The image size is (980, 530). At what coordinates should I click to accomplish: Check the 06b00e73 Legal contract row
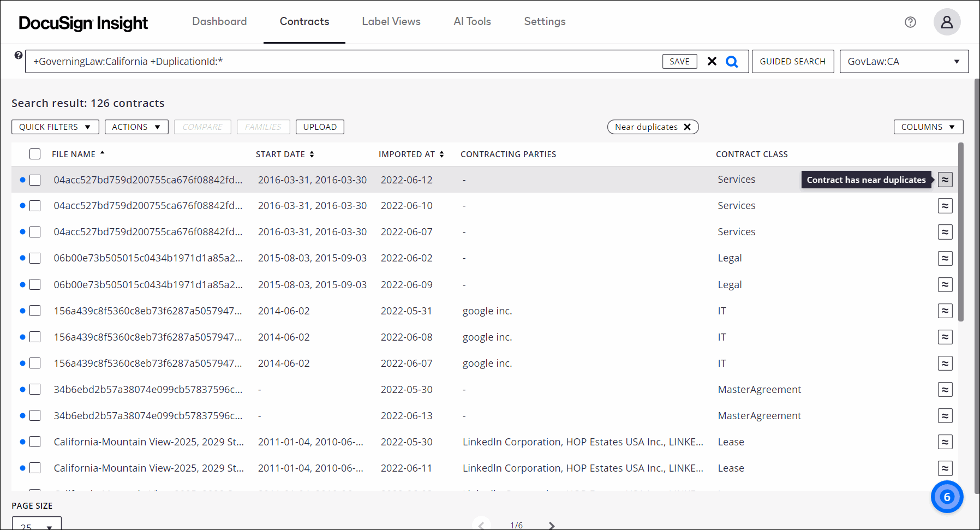(x=35, y=258)
